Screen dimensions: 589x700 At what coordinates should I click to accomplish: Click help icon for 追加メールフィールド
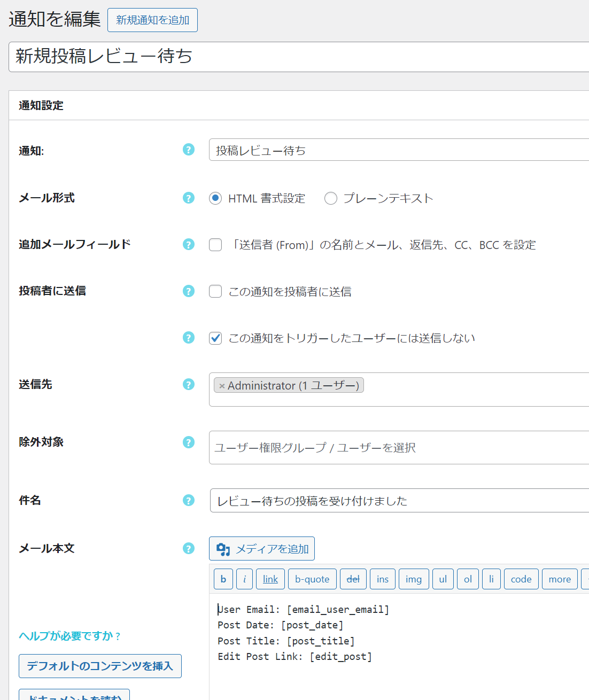[189, 244]
